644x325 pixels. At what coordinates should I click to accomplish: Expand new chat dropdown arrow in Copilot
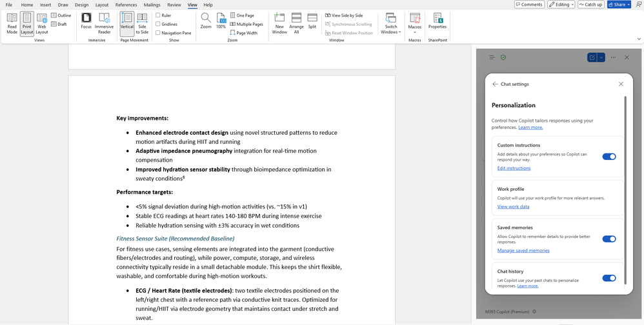(x=601, y=57)
